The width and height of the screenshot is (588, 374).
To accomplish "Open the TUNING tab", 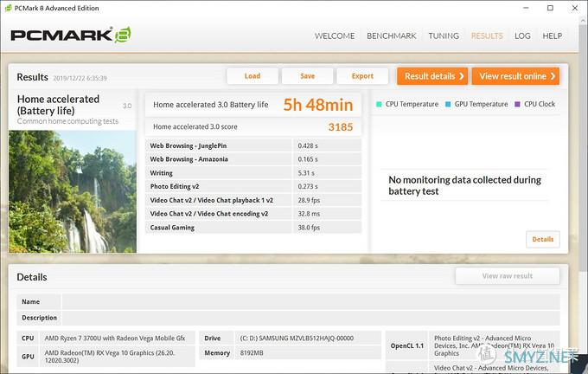I will pyautogui.click(x=444, y=35).
